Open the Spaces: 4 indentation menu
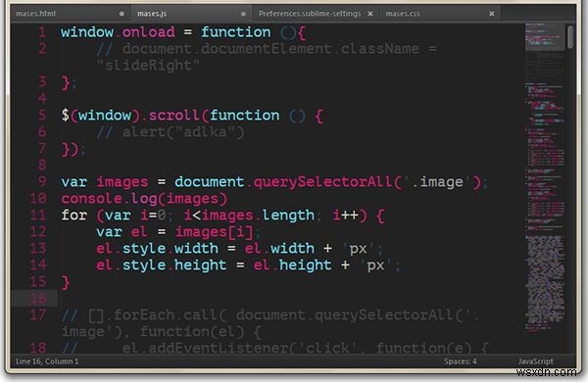This screenshot has width=588, height=382. 461,361
